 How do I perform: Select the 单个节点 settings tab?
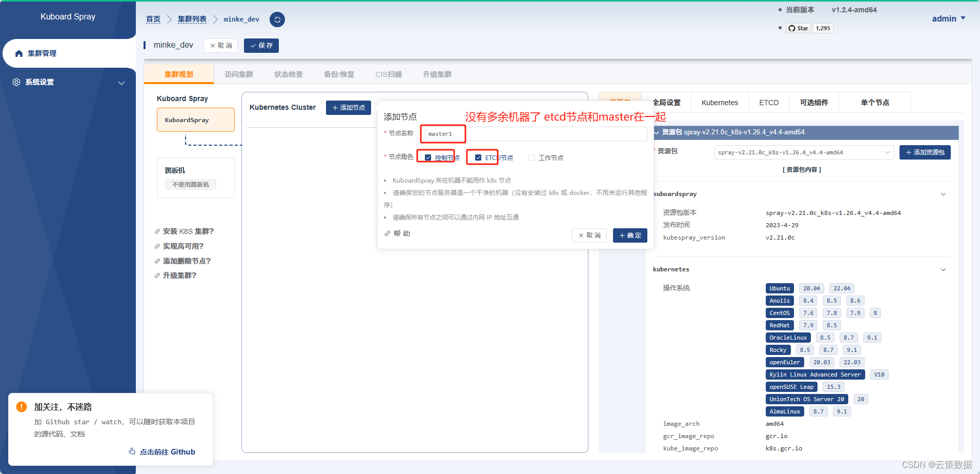(875, 103)
